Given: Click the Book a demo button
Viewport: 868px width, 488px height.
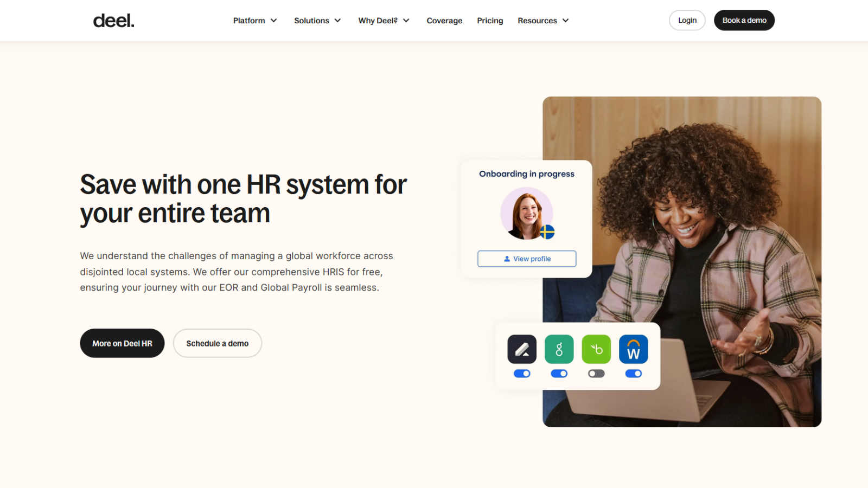Looking at the screenshot, I should (x=744, y=21).
